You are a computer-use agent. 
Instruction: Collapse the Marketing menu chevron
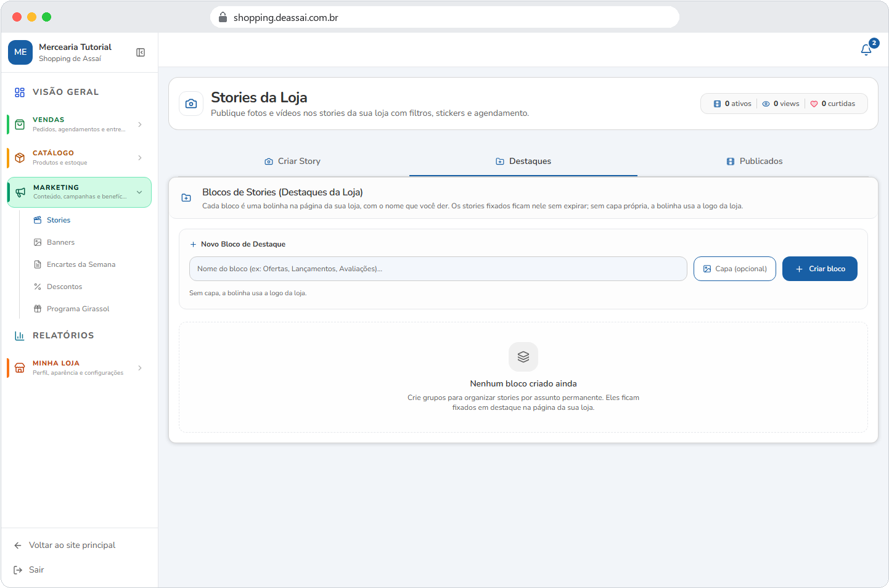tap(139, 192)
